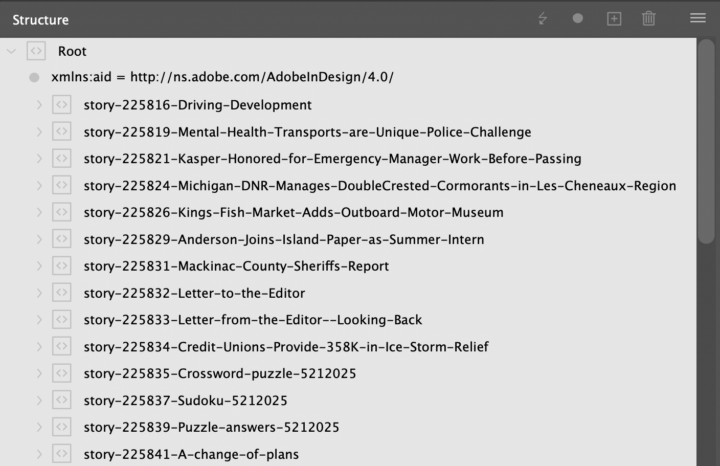Click tag icon of story-225816-Driving-Development
Image resolution: width=720 pixels, height=466 pixels.
[62, 105]
